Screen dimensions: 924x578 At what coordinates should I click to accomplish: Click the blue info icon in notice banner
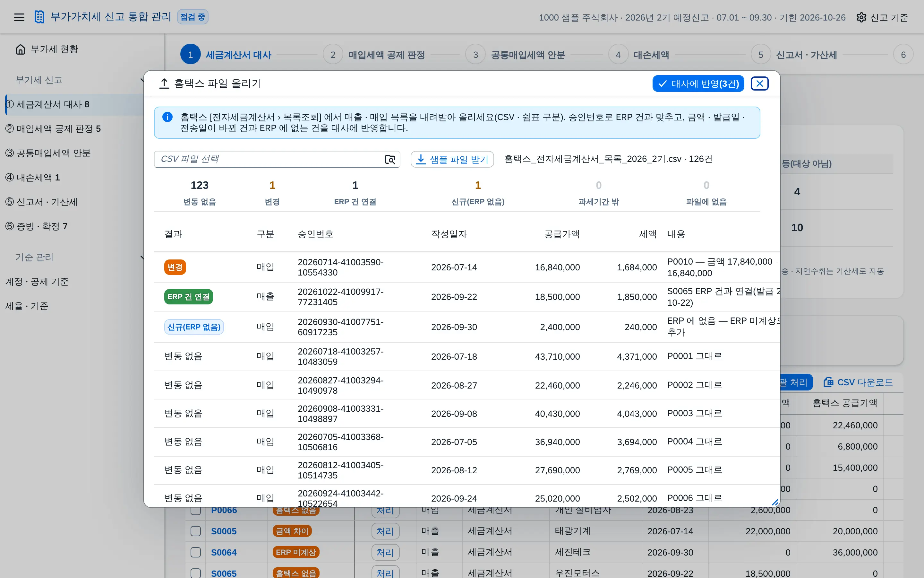point(167,117)
